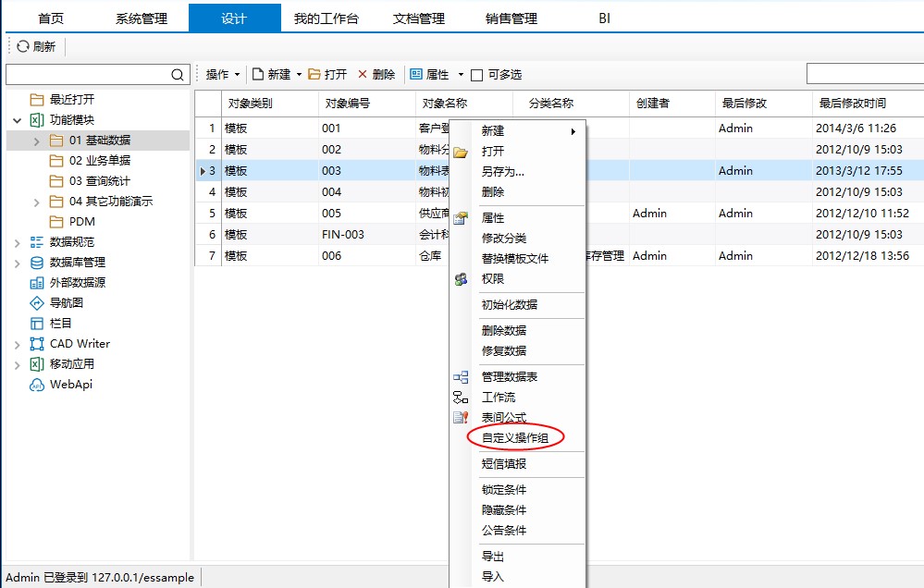
Task: Sort by the 最后修改时间 column header
Action: point(852,104)
